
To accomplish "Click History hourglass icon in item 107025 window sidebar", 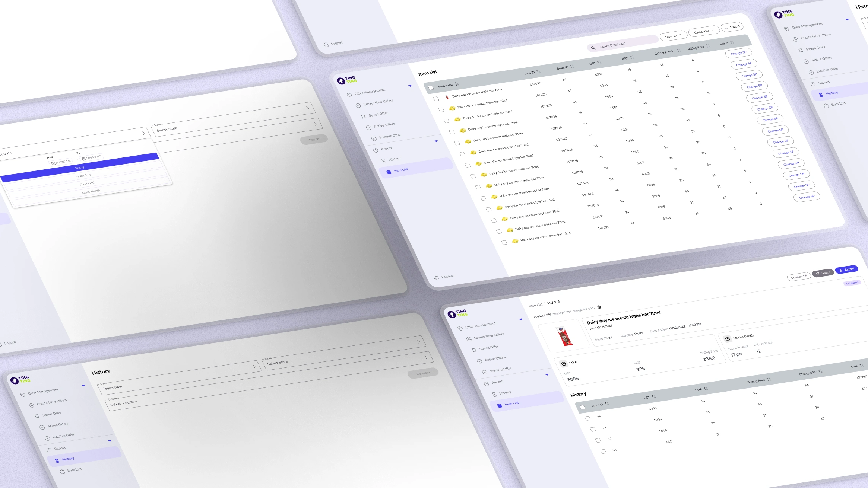I will (494, 394).
